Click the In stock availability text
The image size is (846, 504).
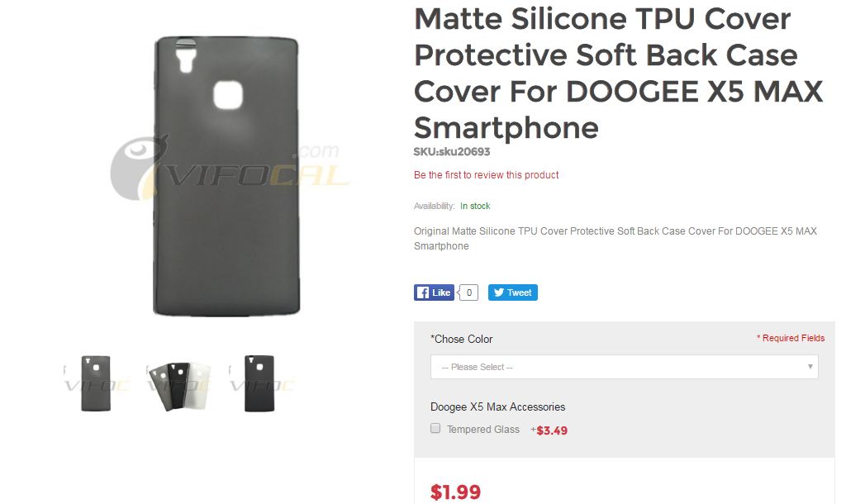[x=475, y=206]
